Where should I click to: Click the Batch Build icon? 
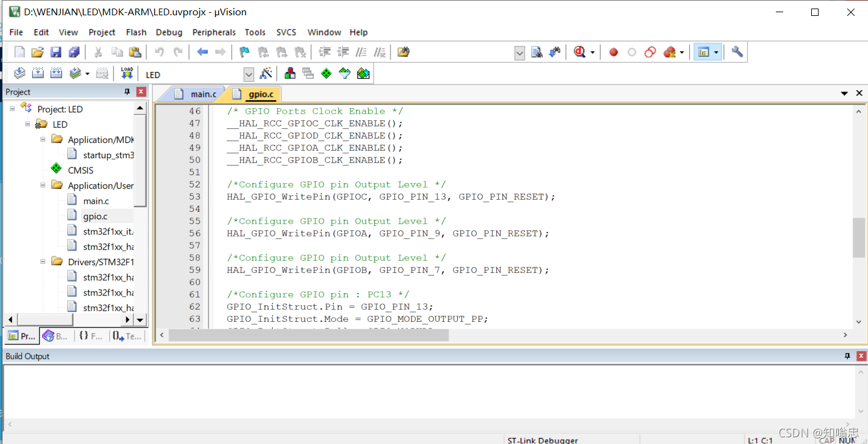click(75, 74)
